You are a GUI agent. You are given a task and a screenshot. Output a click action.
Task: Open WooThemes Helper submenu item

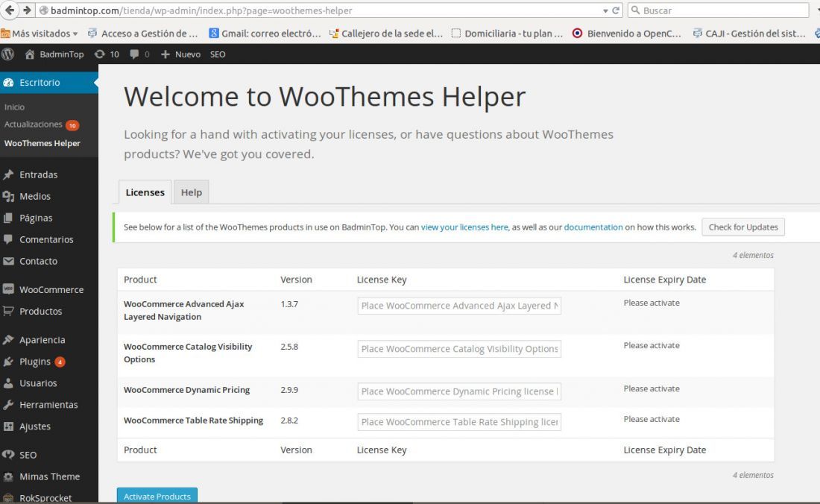[x=42, y=143]
